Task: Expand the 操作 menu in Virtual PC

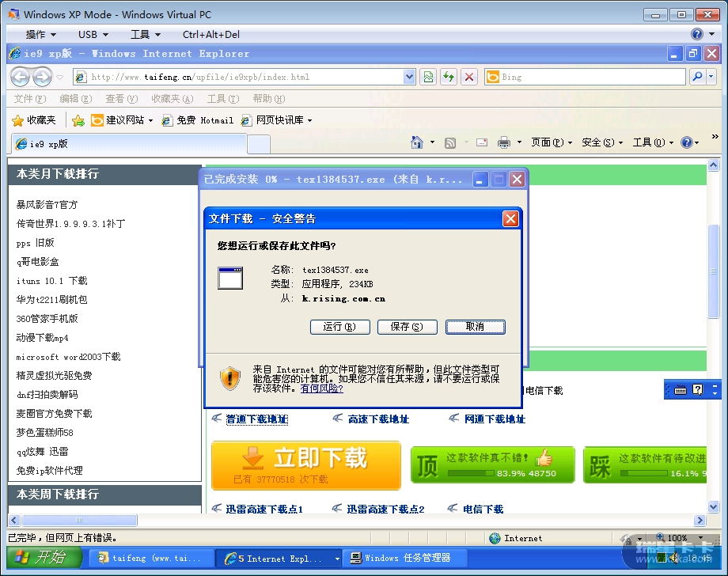Action: (41, 34)
